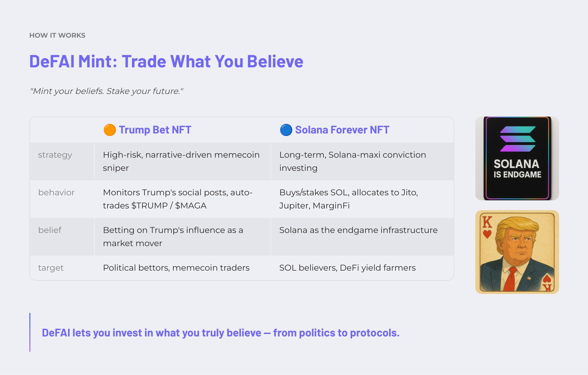Click the King heart symbol on playing card
588x375 pixels.
[x=487, y=234]
